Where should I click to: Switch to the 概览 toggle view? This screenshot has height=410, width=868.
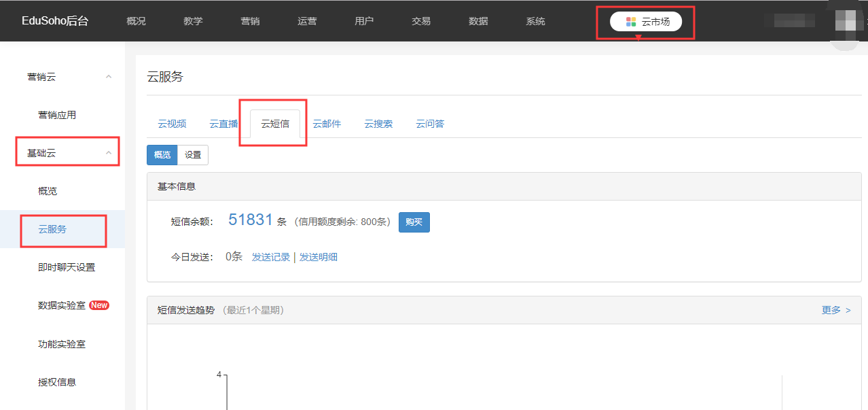[x=162, y=155]
